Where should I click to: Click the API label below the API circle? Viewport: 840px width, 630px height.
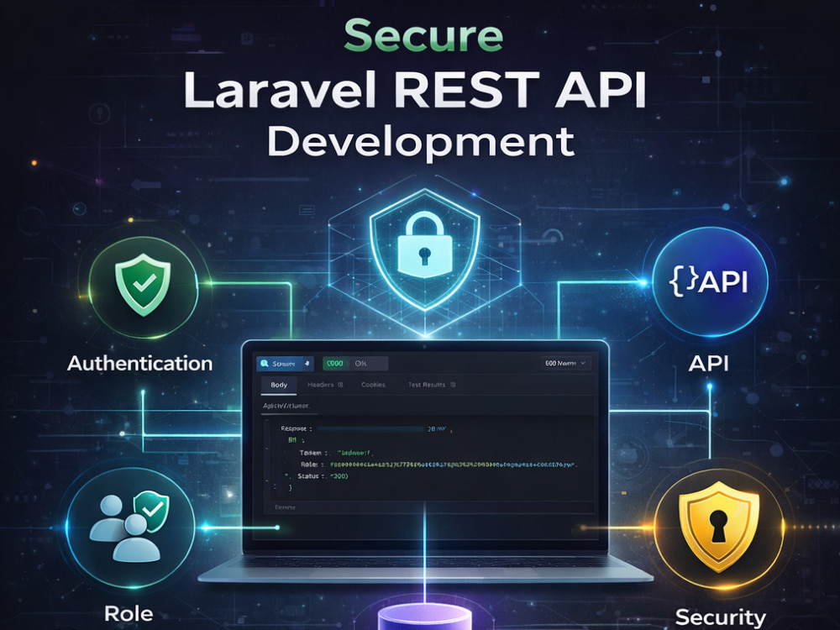coord(708,364)
